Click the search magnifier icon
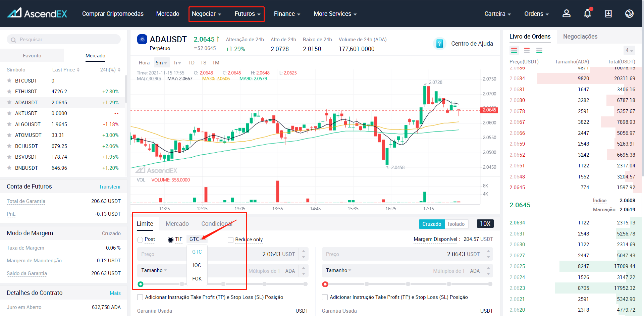This screenshot has height=316, width=644. [x=13, y=40]
